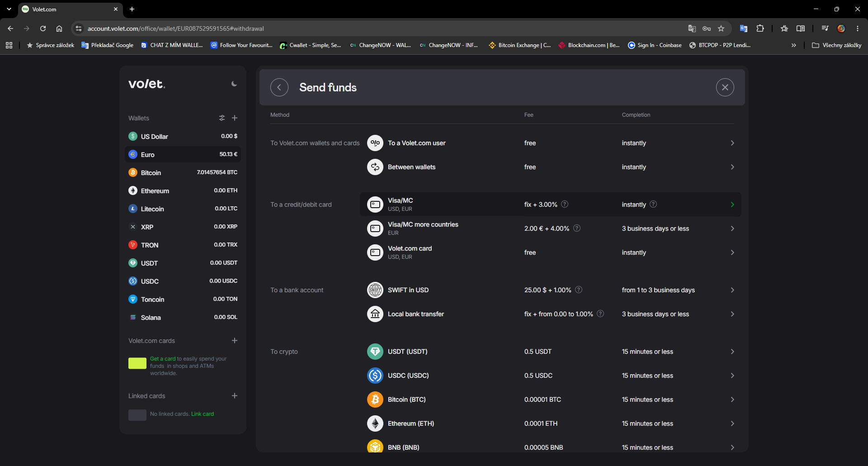Show fee help for Local bank transfer
Image resolution: width=868 pixels, height=466 pixels.
click(x=600, y=314)
